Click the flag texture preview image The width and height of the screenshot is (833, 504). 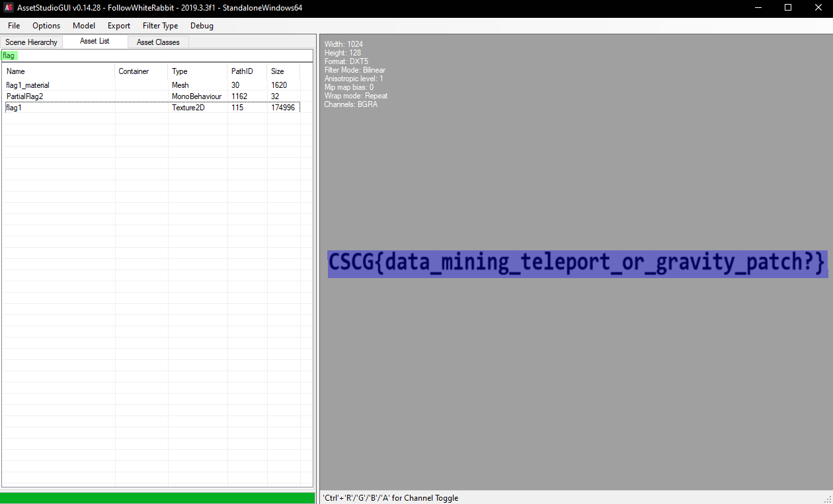coord(577,264)
